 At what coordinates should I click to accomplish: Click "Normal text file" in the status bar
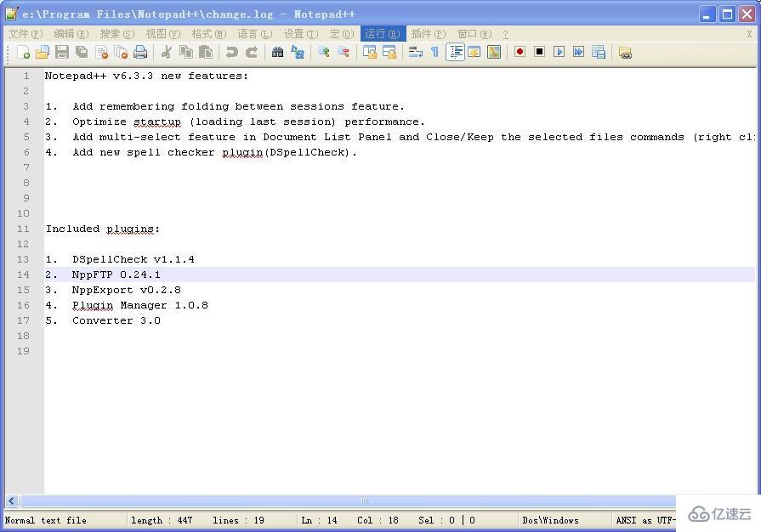point(46,520)
